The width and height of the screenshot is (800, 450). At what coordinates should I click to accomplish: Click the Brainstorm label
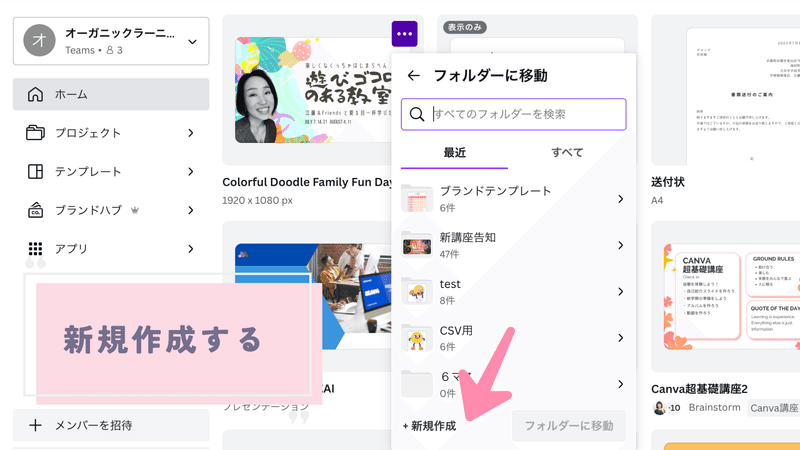(714, 408)
